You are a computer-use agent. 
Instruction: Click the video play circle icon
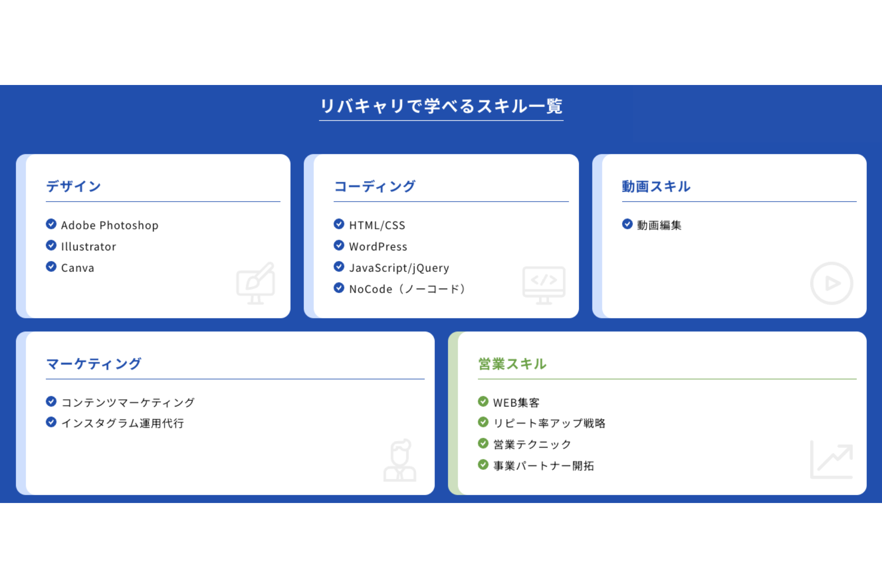click(x=831, y=283)
